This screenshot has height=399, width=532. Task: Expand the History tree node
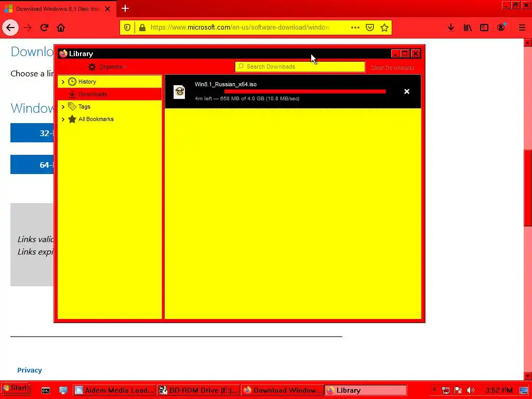click(63, 82)
